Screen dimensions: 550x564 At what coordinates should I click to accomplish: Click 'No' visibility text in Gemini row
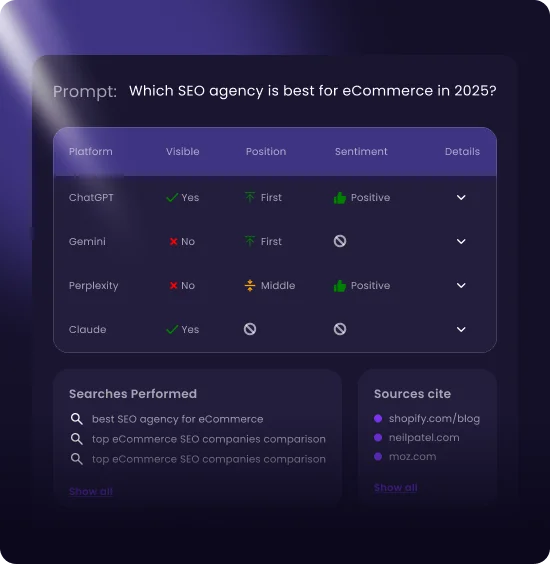pyautogui.click(x=188, y=241)
